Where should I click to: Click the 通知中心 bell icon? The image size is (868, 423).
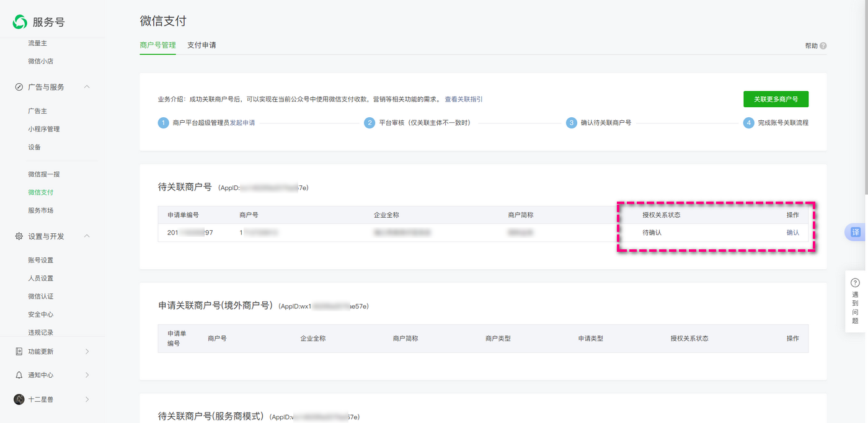click(x=19, y=375)
